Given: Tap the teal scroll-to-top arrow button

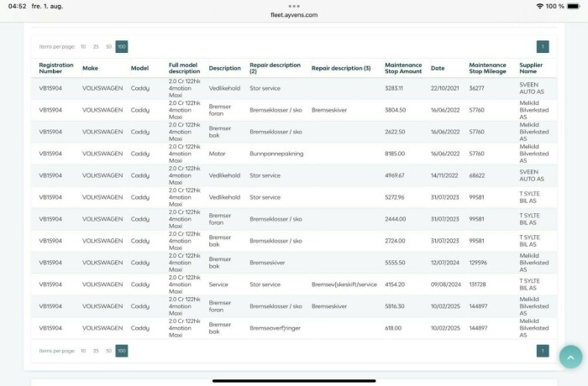Looking at the screenshot, I should click(x=570, y=356).
